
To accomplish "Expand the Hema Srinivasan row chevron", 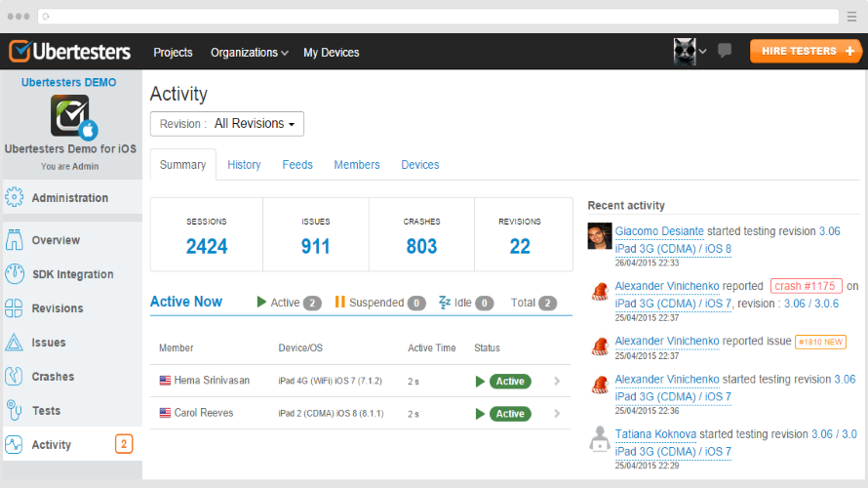I will pyautogui.click(x=557, y=381).
